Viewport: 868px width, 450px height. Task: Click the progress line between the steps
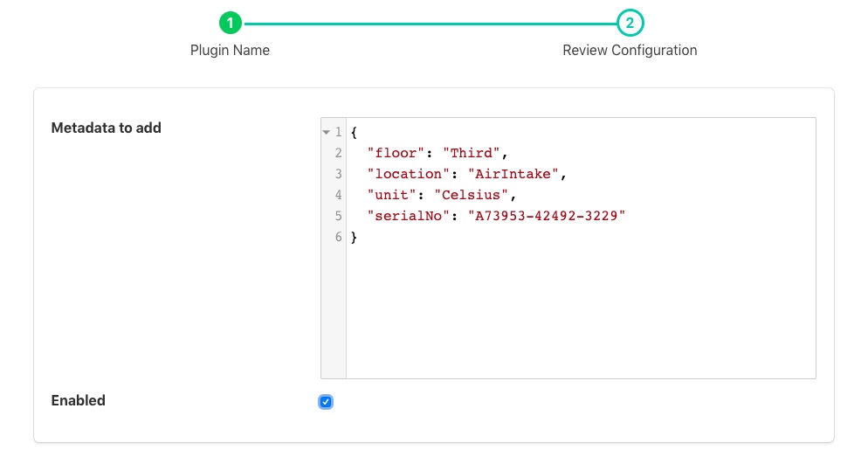[x=430, y=24]
